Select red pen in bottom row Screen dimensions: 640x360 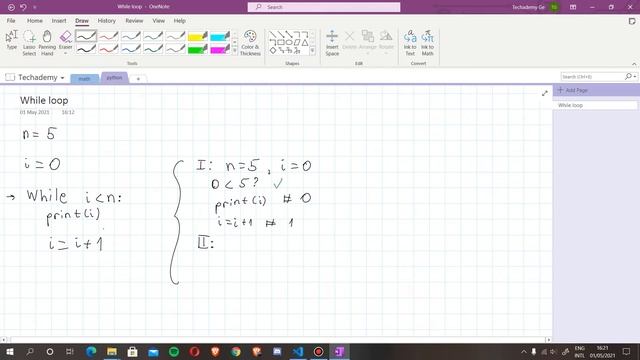point(108,49)
